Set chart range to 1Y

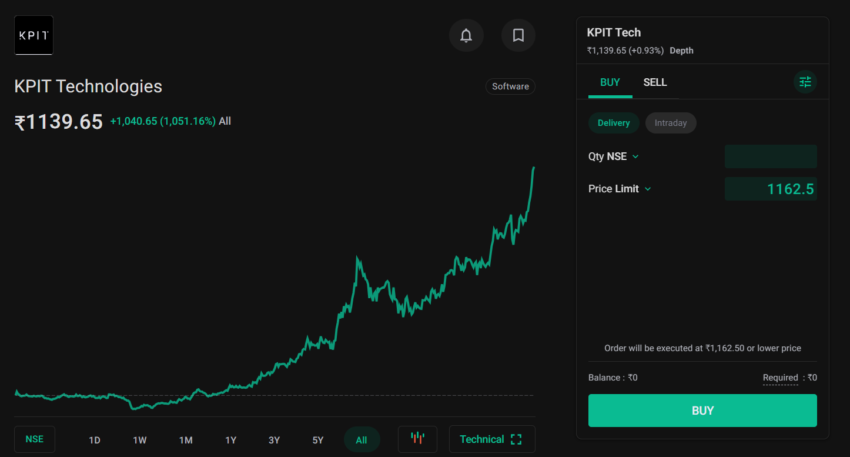click(x=231, y=440)
